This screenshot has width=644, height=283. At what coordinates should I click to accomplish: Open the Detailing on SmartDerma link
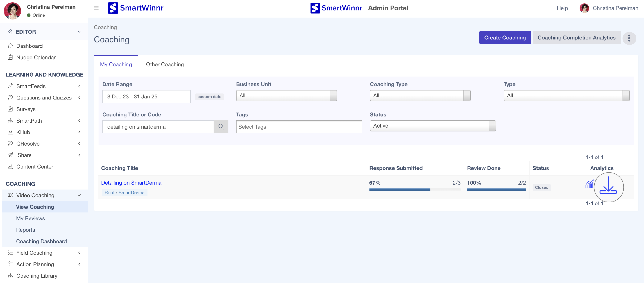(x=131, y=183)
